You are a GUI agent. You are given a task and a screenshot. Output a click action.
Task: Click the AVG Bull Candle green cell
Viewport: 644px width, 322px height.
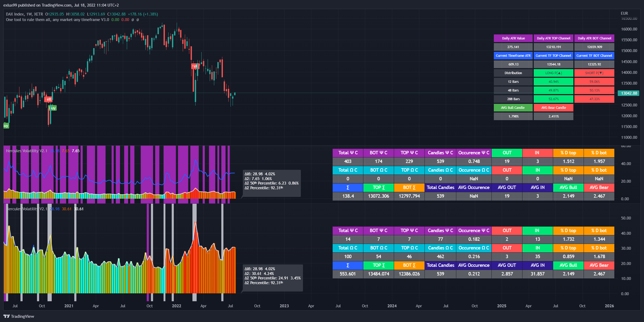point(513,108)
